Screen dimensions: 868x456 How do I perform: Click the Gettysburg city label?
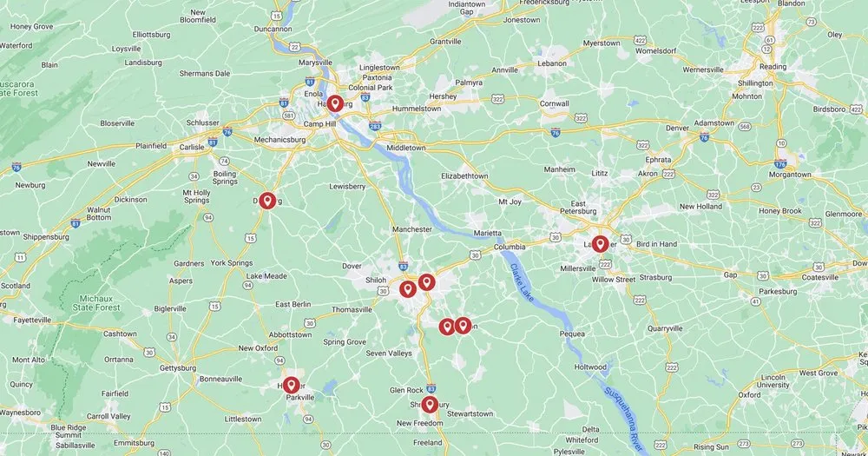coord(178,368)
